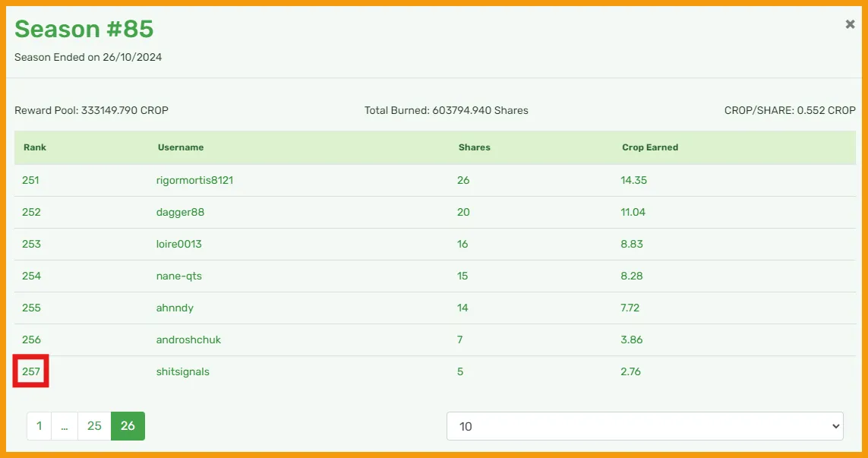Click the ahnndy username
The image size is (868, 458).
click(175, 308)
